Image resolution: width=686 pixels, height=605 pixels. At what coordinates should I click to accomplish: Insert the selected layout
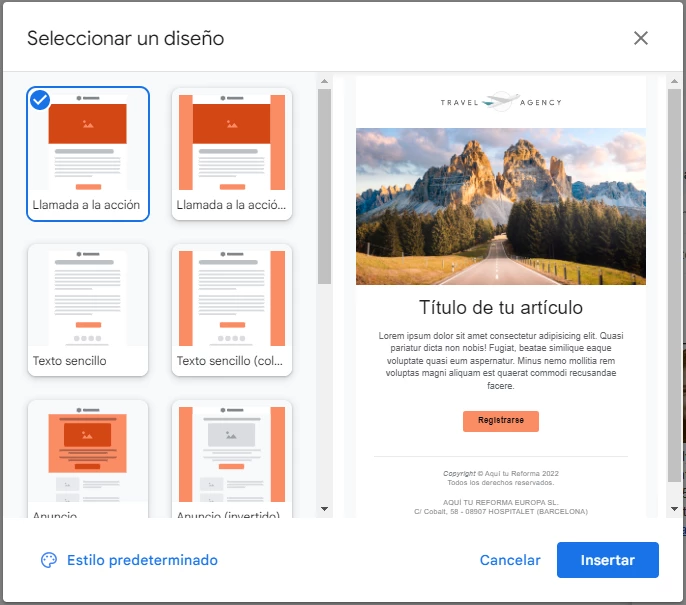[x=608, y=560]
